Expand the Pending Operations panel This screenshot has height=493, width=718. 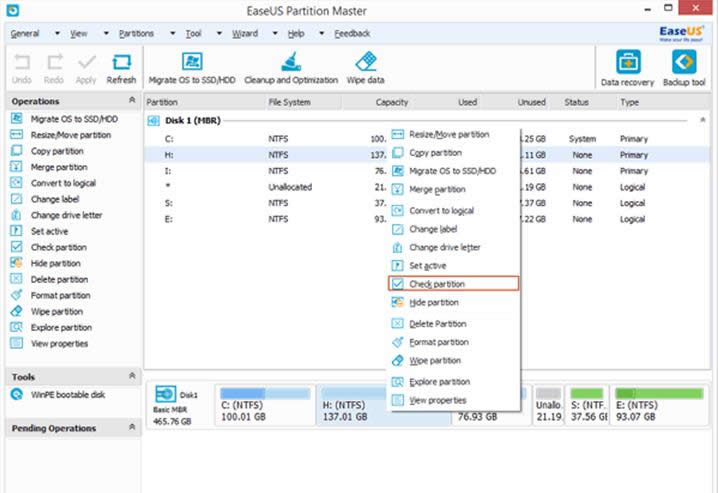pos(133,427)
